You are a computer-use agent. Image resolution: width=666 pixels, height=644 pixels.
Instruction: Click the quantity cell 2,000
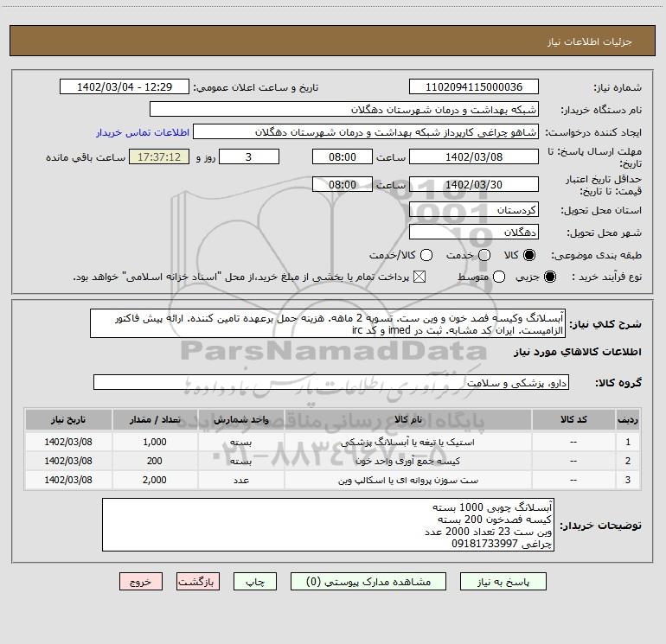coord(155,480)
